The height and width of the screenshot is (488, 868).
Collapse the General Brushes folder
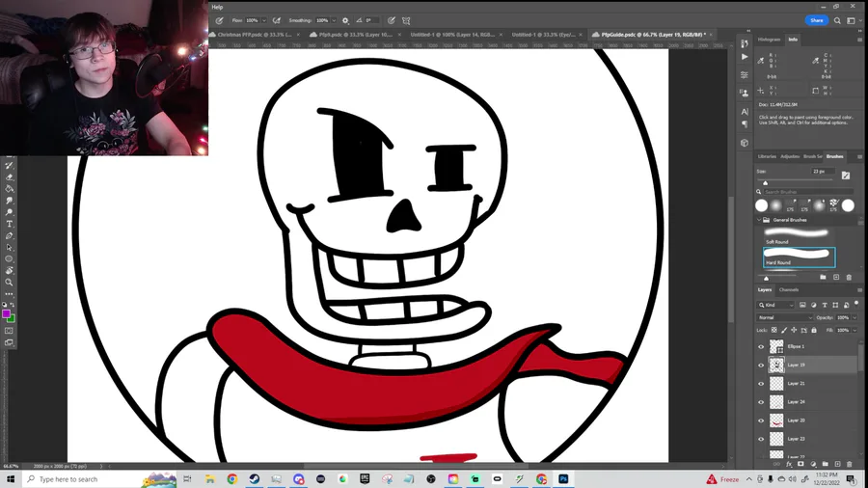coord(759,220)
